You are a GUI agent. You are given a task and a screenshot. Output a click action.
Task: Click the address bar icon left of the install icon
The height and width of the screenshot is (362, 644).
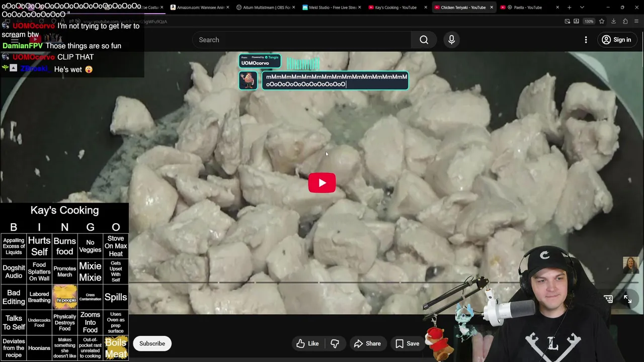pos(568,22)
